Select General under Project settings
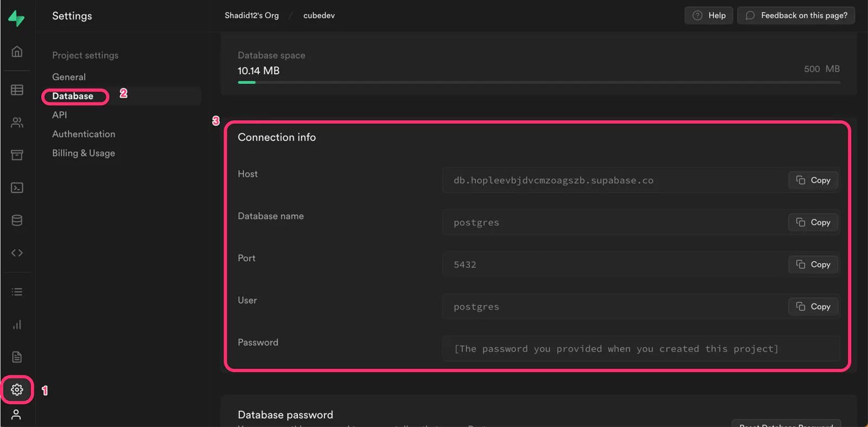Image resolution: width=868 pixels, height=427 pixels. 69,77
